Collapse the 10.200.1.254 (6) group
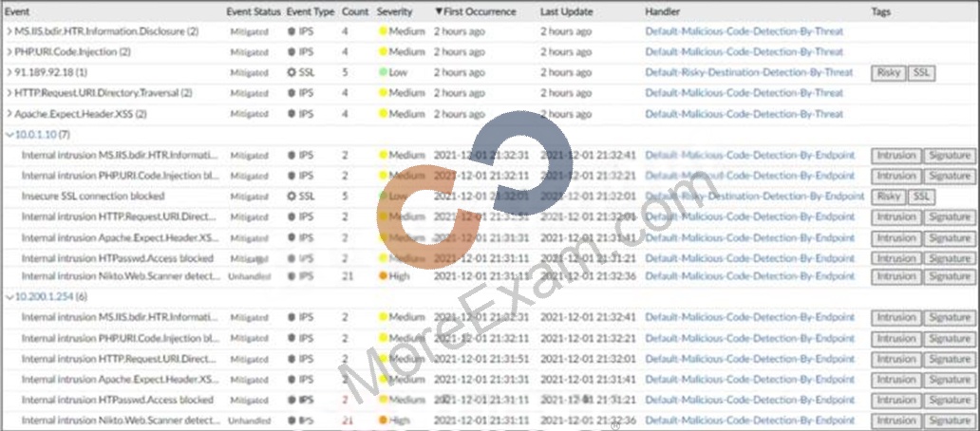This screenshot has height=431, width=980. tap(9, 297)
